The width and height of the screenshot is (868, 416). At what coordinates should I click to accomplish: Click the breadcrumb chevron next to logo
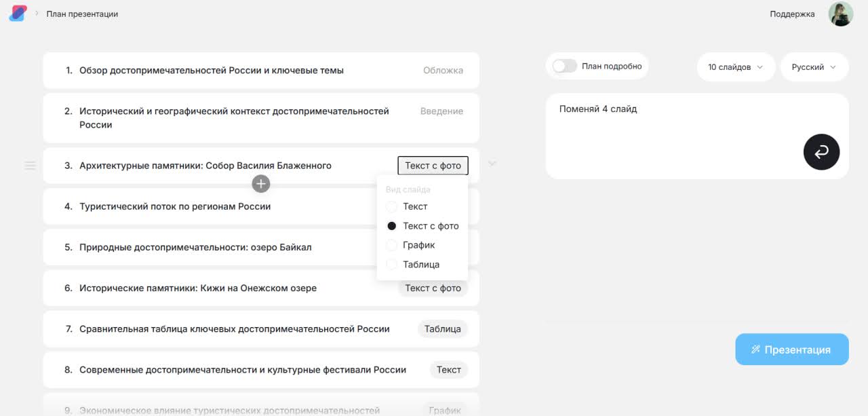click(37, 14)
